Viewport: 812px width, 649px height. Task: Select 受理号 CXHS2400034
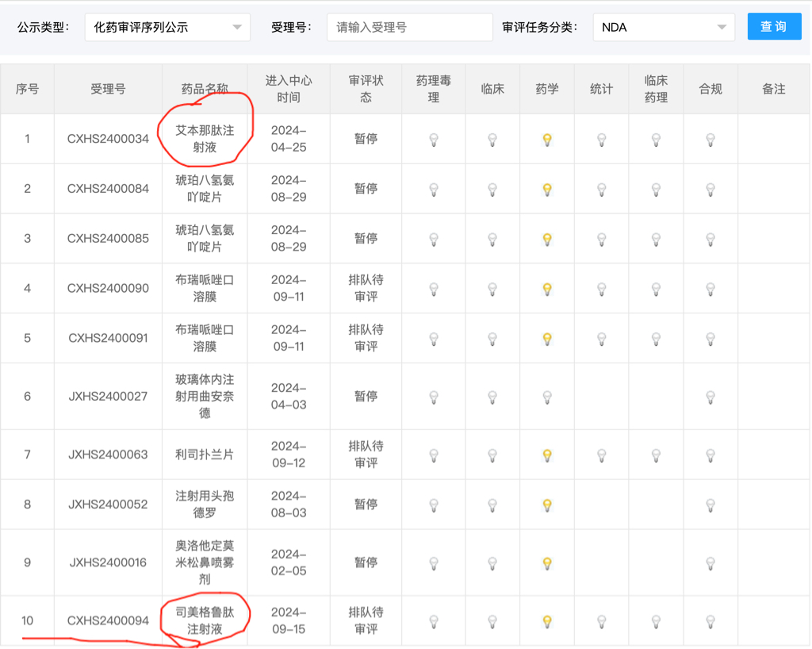coord(108,139)
